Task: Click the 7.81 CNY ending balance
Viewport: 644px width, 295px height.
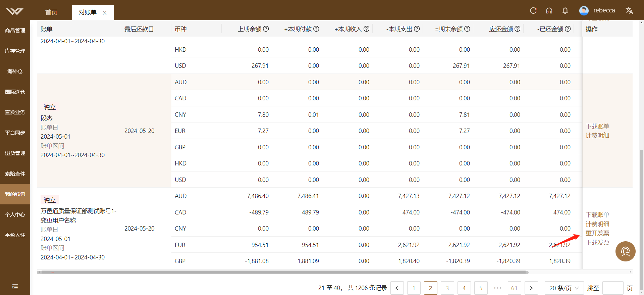Action: (x=465, y=115)
